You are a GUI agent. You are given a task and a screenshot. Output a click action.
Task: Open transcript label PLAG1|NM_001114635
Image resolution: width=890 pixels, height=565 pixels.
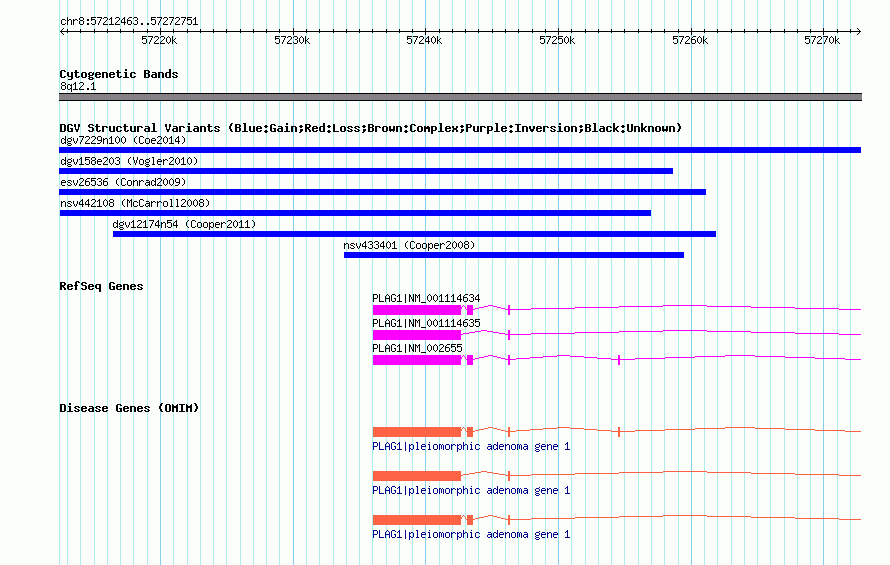click(426, 323)
